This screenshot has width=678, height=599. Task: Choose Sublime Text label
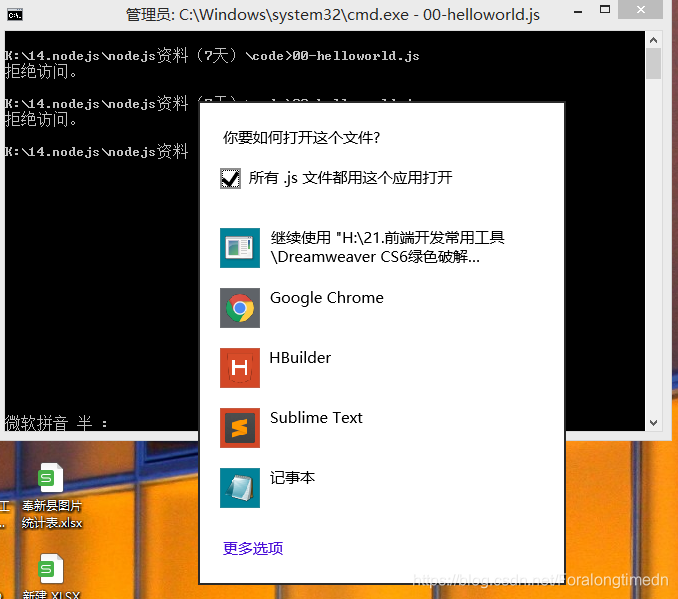[x=316, y=418]
